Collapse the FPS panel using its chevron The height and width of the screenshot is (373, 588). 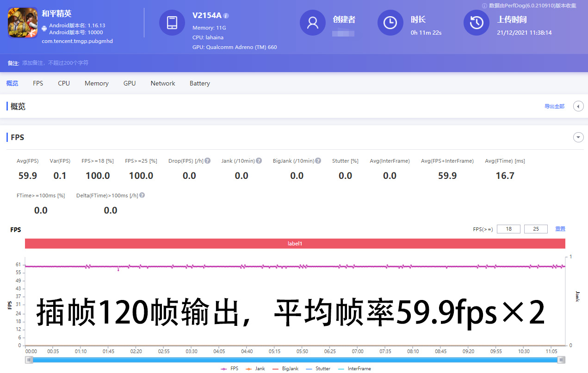[x=578, y=137]
